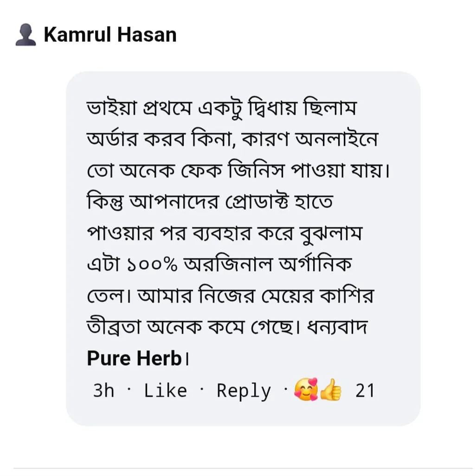Viewport: 476px width, 476px height.
Task: Select the ১০০% text in the comment
Action: (x=152, y=264)
